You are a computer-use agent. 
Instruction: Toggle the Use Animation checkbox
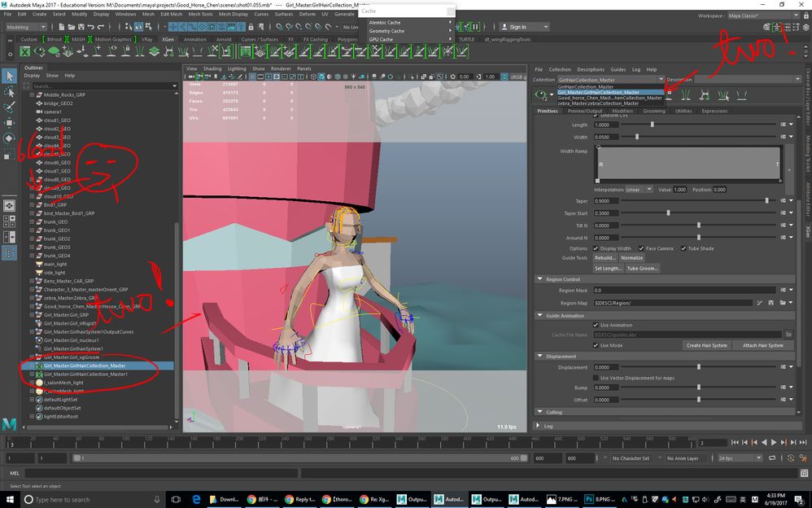click(596, 325)
